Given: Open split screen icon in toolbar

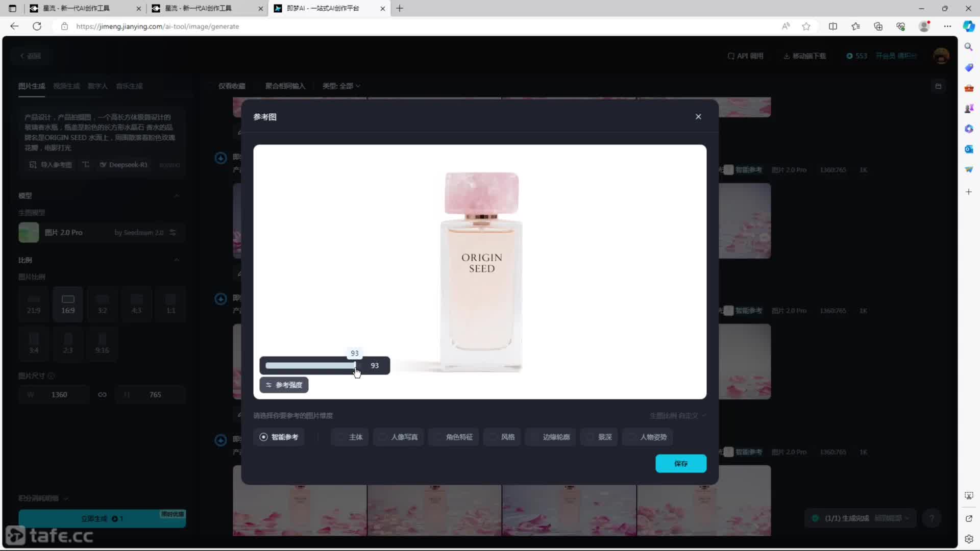Looking at the screenshot, I should pos(833,26).
